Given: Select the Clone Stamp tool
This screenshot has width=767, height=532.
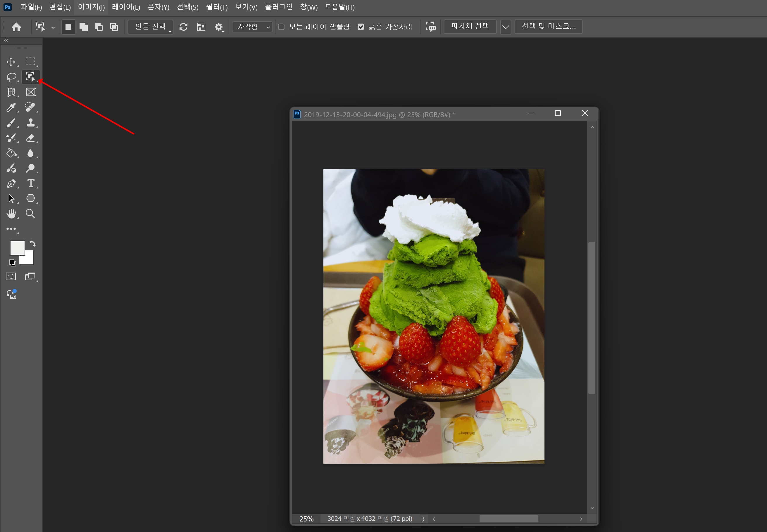Looking at the screenshot, I should click(x=30, y=123).
